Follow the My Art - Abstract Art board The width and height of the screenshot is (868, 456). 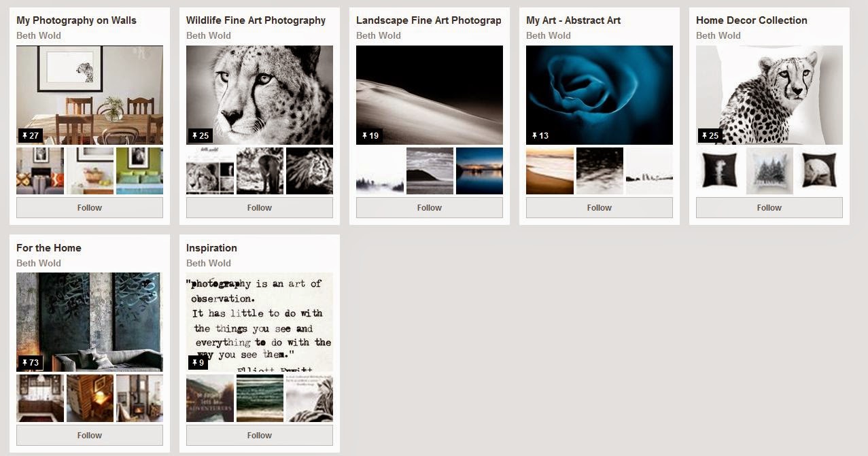[x=600, y=208]
